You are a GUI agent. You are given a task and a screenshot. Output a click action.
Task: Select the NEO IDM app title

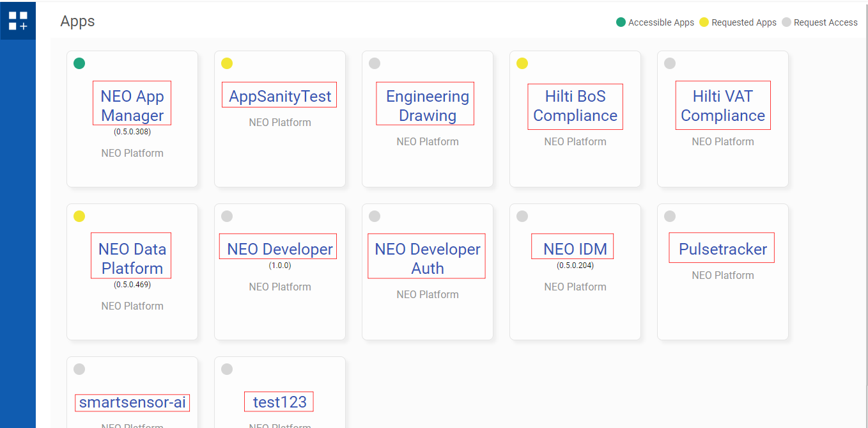[575, 249]
